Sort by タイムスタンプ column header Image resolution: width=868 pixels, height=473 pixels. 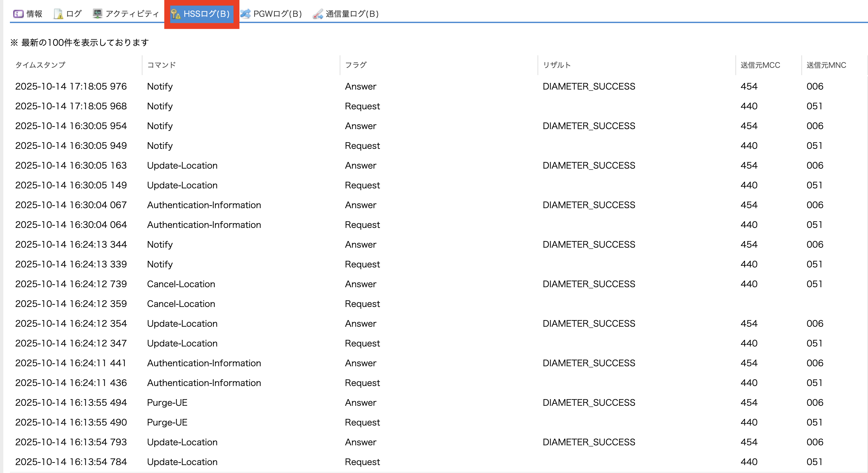click(x=40, y=65)
